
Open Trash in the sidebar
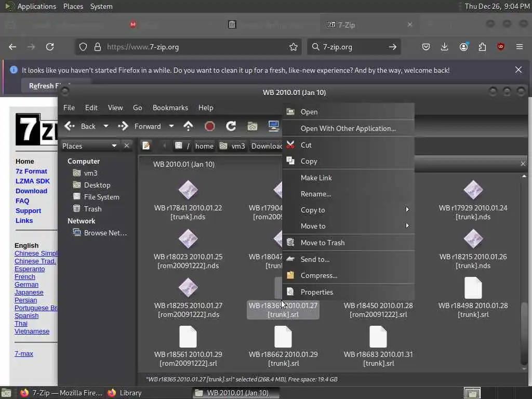[x=87, y=209]
